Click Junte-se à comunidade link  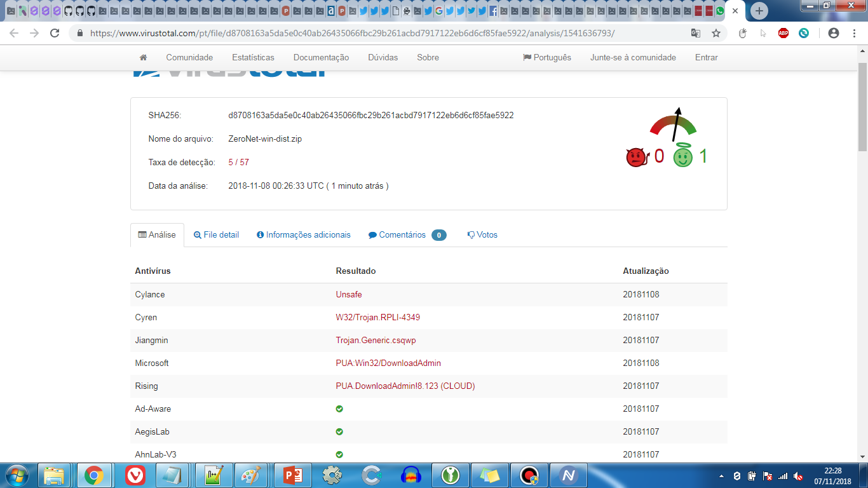(633, 57)
